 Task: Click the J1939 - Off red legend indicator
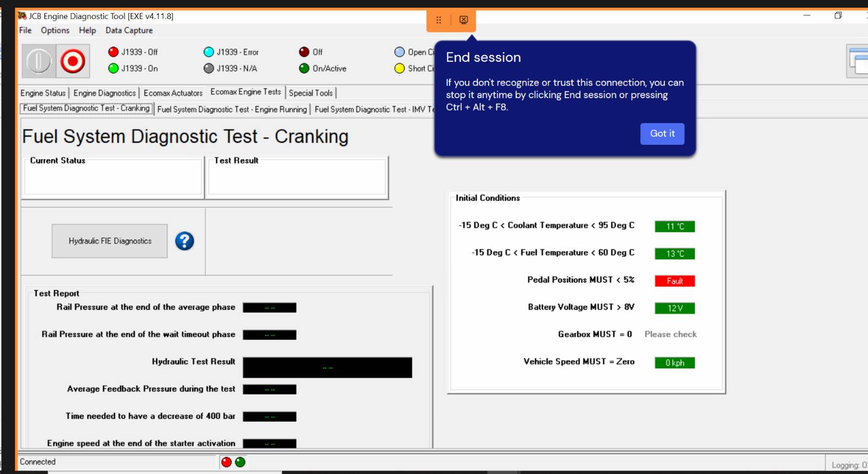tap(113, 52)
